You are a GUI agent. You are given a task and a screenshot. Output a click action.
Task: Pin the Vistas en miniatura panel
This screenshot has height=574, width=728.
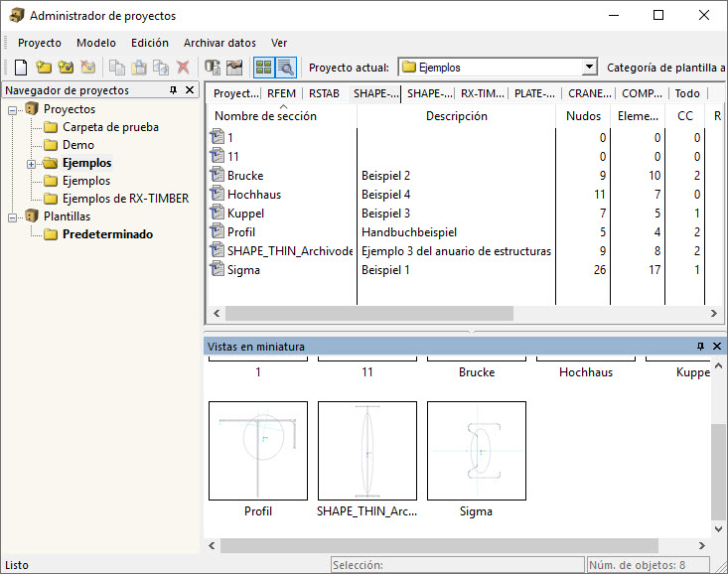[x=700, y=347]
